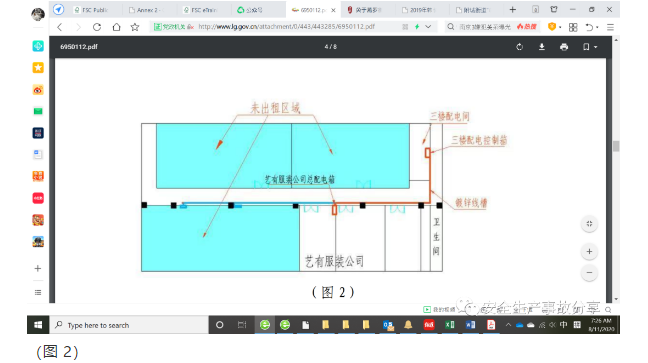Open Excel from the taskbar
648x363 pixels.
[450, 325]
